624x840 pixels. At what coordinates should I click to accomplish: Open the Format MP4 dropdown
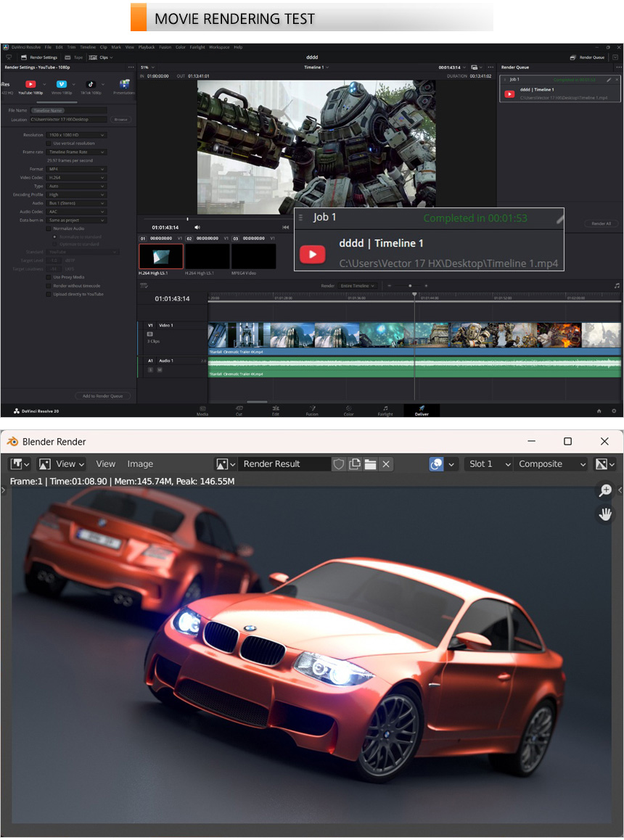(76, 169)
